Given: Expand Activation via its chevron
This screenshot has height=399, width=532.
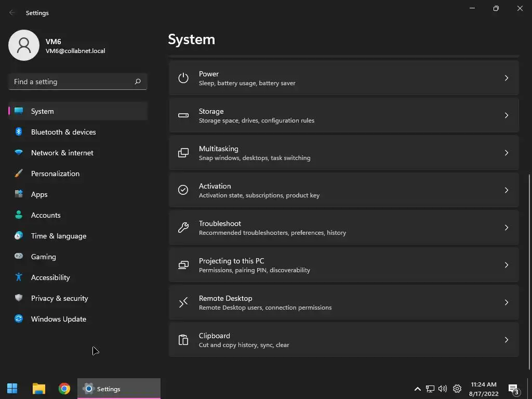Looking at the screenshot, I should (x=506, y=190).
